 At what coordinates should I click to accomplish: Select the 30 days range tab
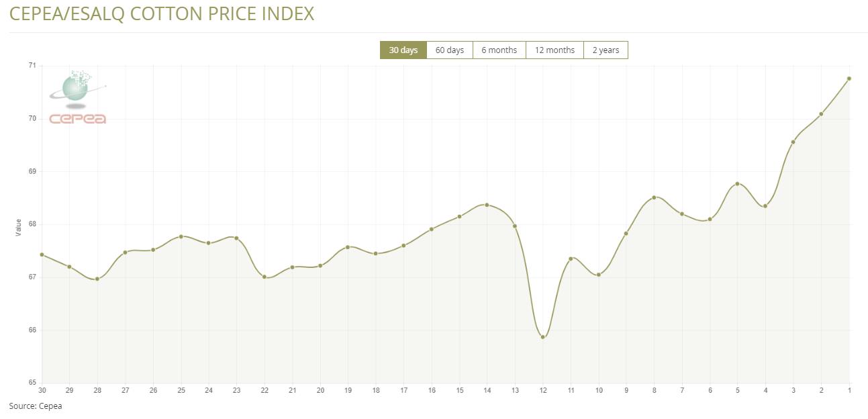[403, 50]
